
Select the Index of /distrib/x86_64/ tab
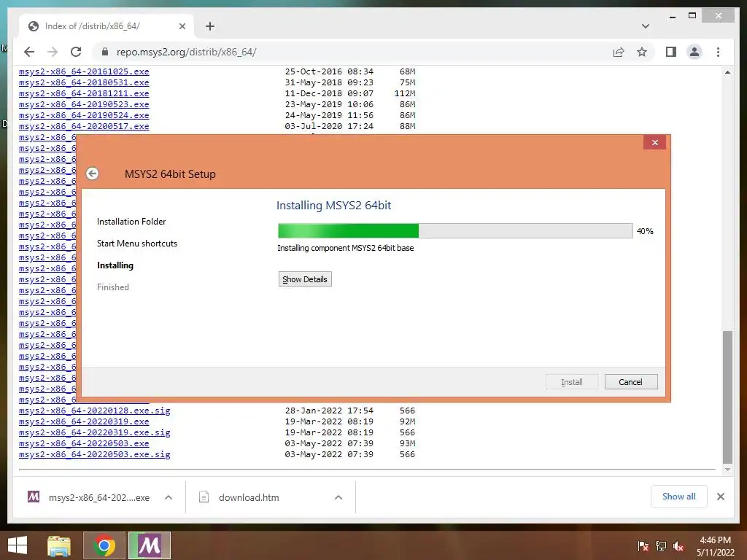tap(107, 26)
